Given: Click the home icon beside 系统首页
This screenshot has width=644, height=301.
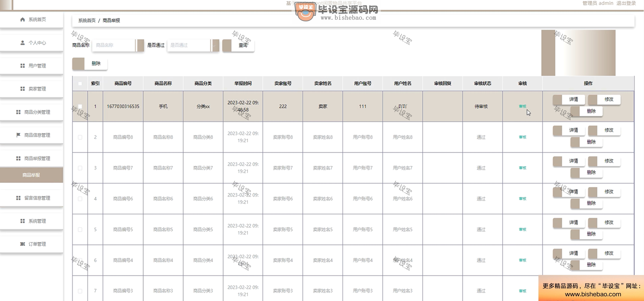Looking at the screenshot, I should [x=22, y=19].
